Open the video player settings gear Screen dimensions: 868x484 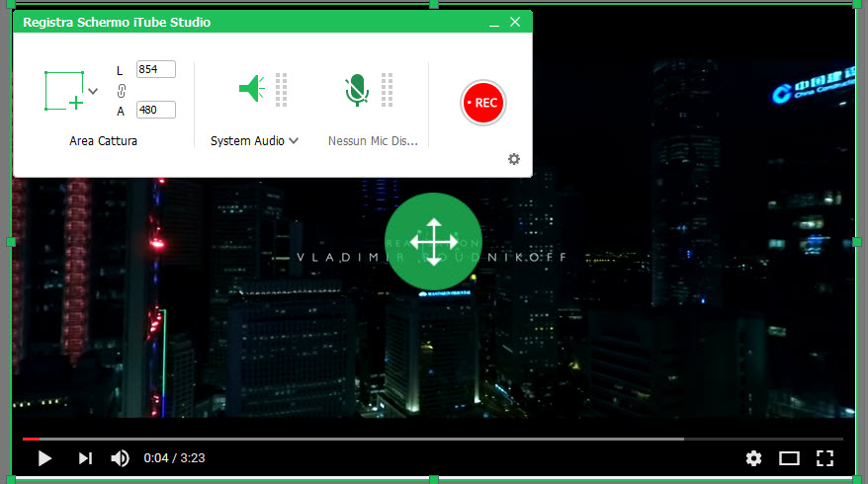tap(753, 458)
